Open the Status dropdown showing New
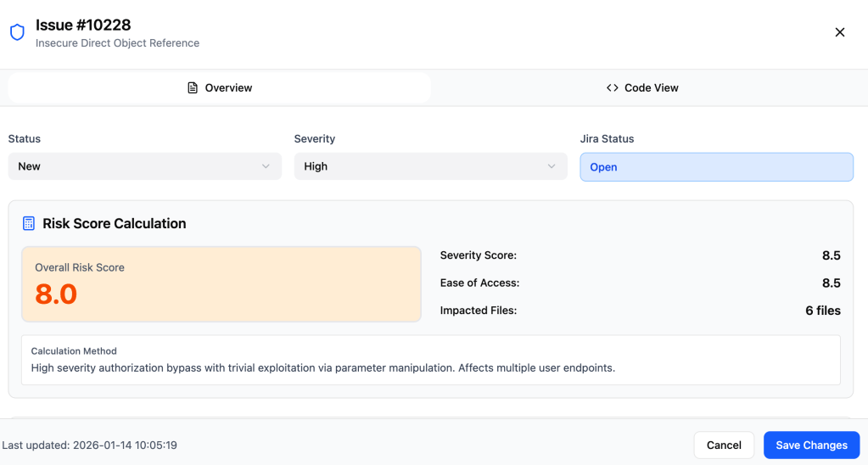Screen dimensions: 868x465 [144, 166]
